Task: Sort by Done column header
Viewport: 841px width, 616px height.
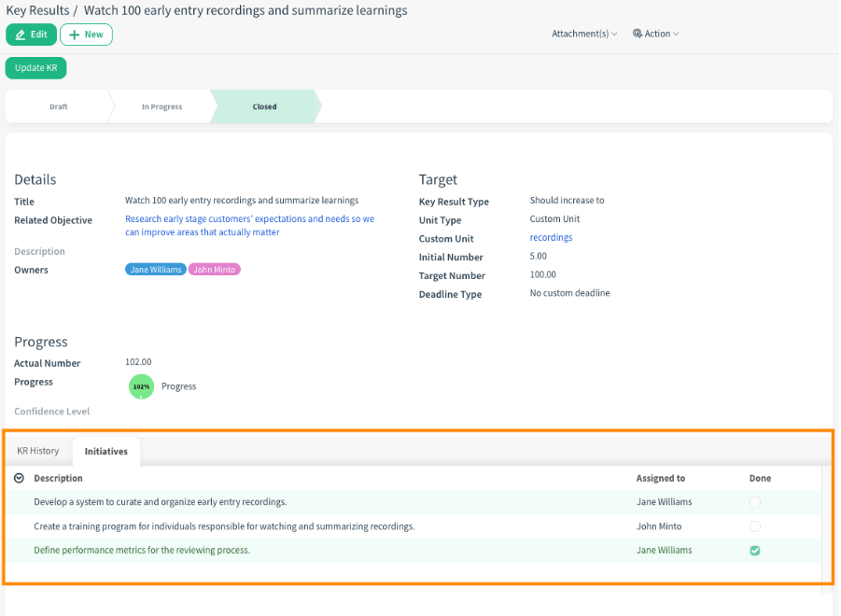Action: click(x=760, y=478)
